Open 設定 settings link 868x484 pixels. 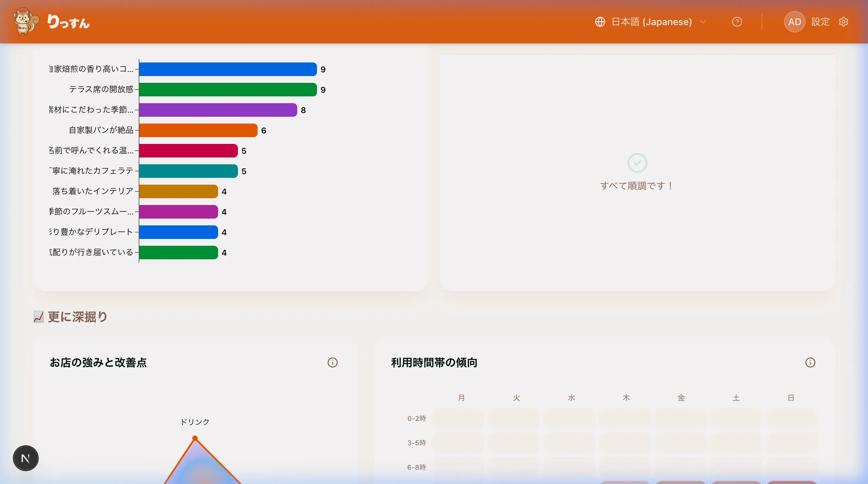[x=820, y=22]
